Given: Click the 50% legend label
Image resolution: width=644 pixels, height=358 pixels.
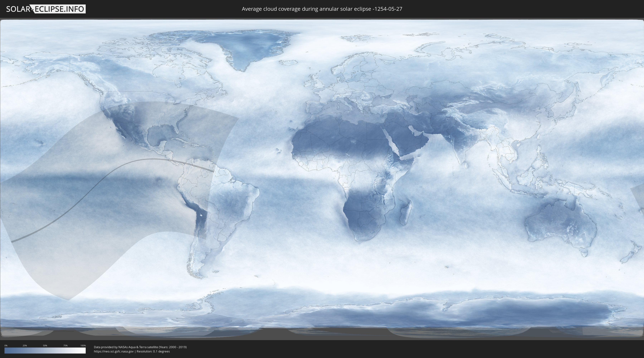Looking at the screenshot, I should (x=45, y=345).
